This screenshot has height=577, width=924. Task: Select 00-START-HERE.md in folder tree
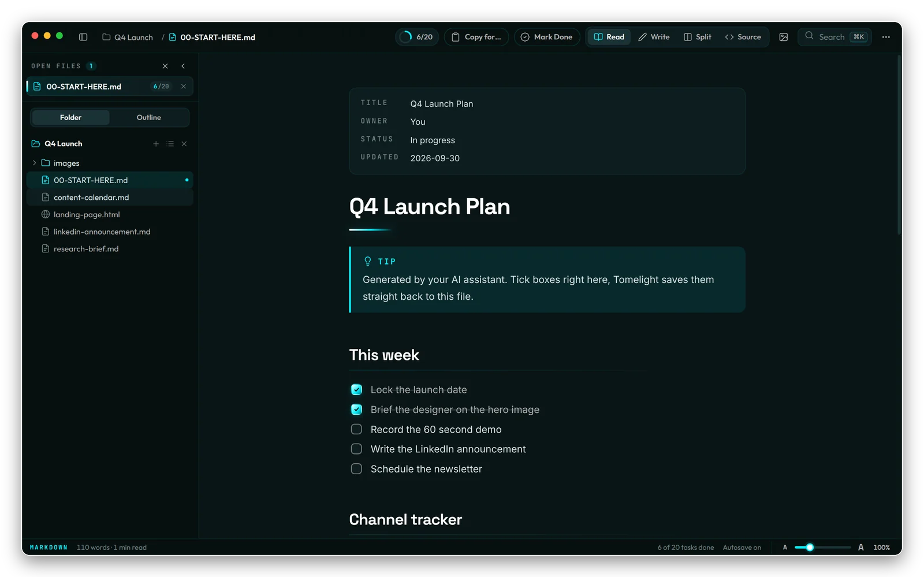110,180
